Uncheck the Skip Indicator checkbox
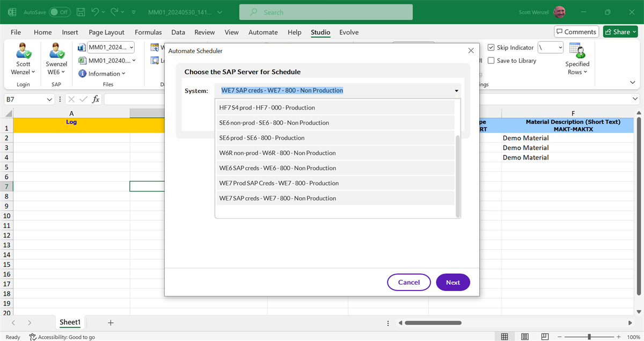The image size is (644, 341). [491, 48]
